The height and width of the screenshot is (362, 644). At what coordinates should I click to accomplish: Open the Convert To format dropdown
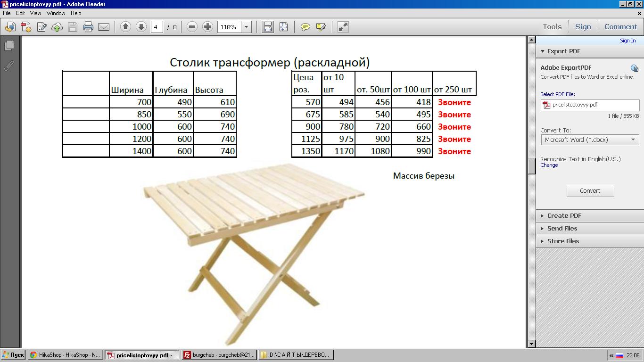590,140
